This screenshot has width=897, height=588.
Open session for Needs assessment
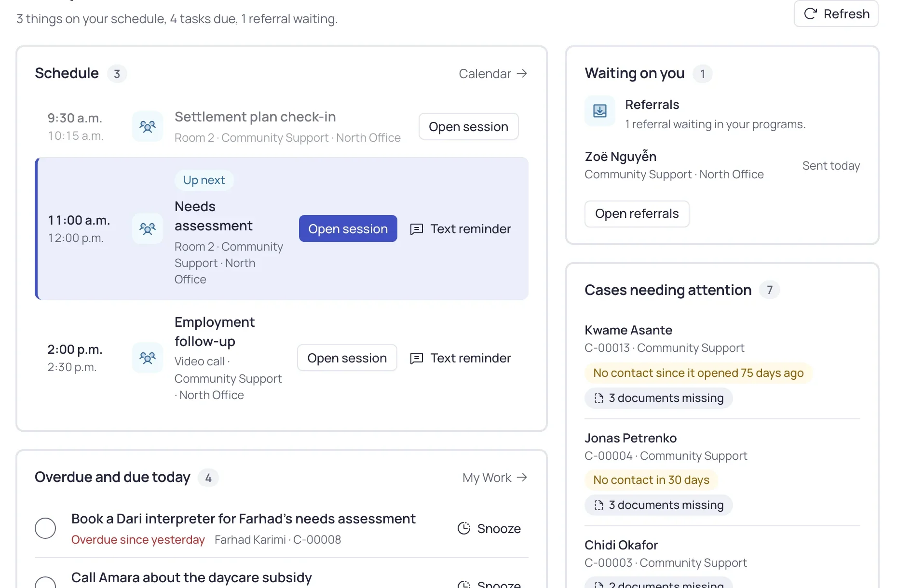point(348,229)
